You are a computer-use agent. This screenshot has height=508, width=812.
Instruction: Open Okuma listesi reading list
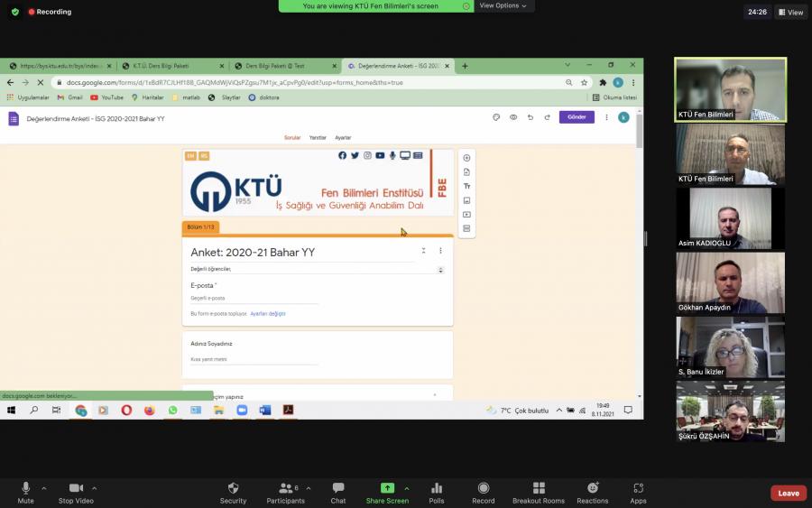point(614,97)
